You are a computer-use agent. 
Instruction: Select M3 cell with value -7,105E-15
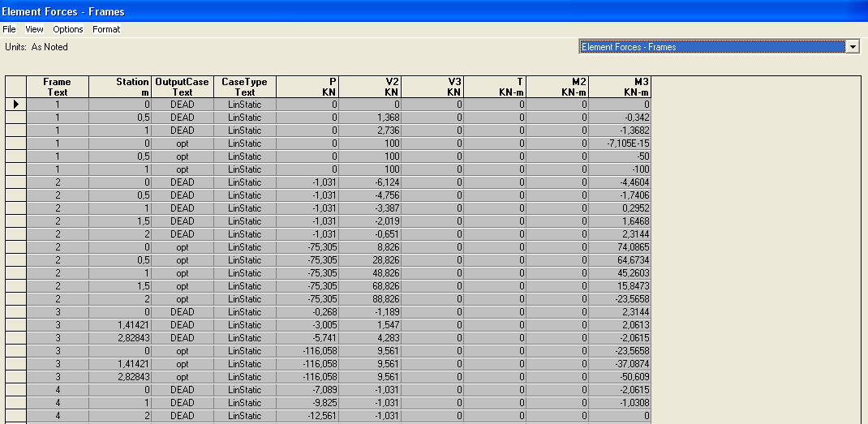click(621, 143)
